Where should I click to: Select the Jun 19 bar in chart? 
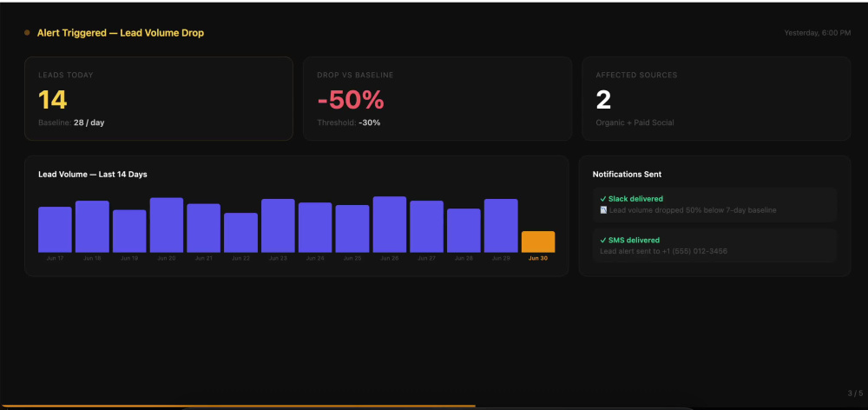(x=129, y=231)
